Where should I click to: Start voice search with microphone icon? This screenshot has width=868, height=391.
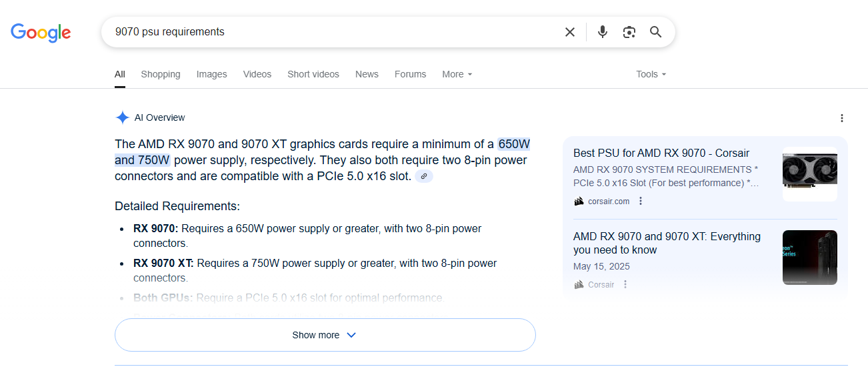[x=603, y=32]
